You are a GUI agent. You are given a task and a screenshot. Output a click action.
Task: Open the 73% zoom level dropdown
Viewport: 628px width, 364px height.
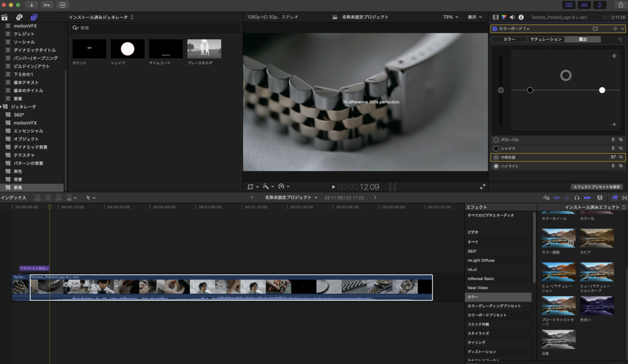pyautogui.click(x=451, y=17)
